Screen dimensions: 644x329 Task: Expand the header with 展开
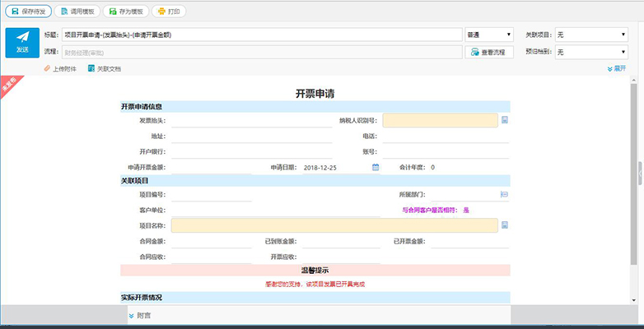(x=617, y=68)
